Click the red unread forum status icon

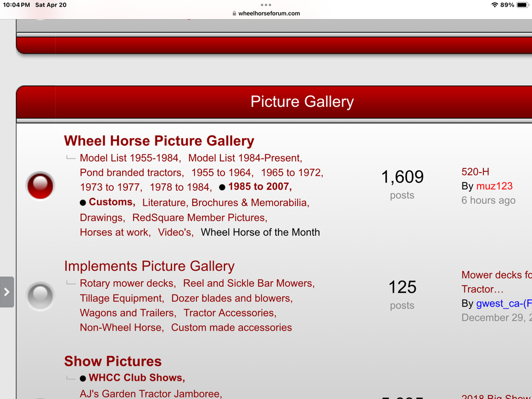pyautogui.click(x=40, y=185)
